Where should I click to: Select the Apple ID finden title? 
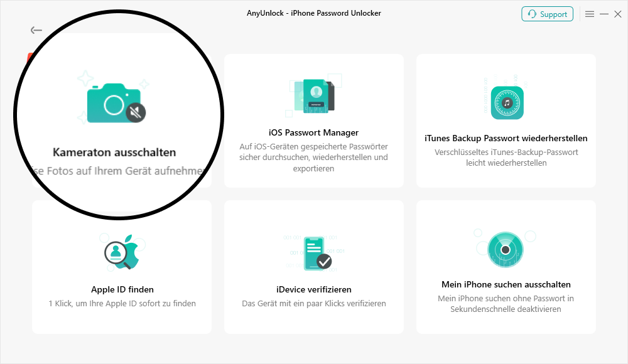tap(122, 289)
